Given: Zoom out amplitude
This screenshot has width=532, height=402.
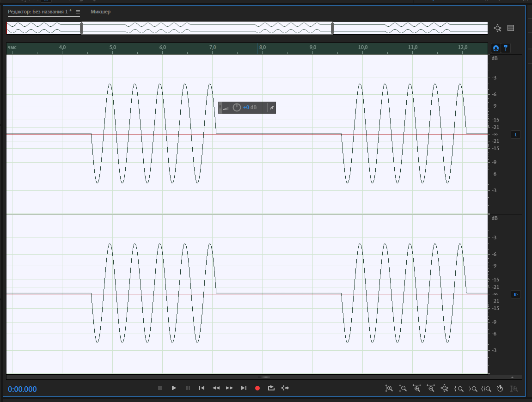Looking at the screenshot, I should point(403,389).
